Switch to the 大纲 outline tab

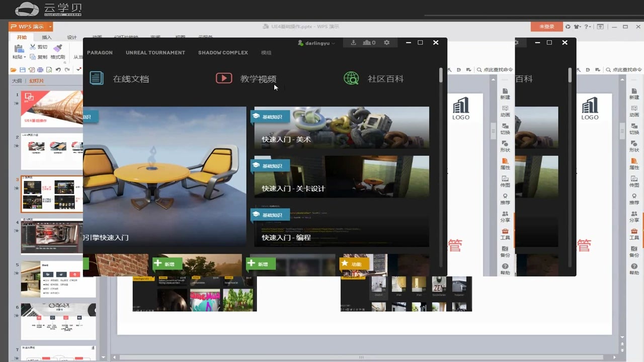coord(17,81)
